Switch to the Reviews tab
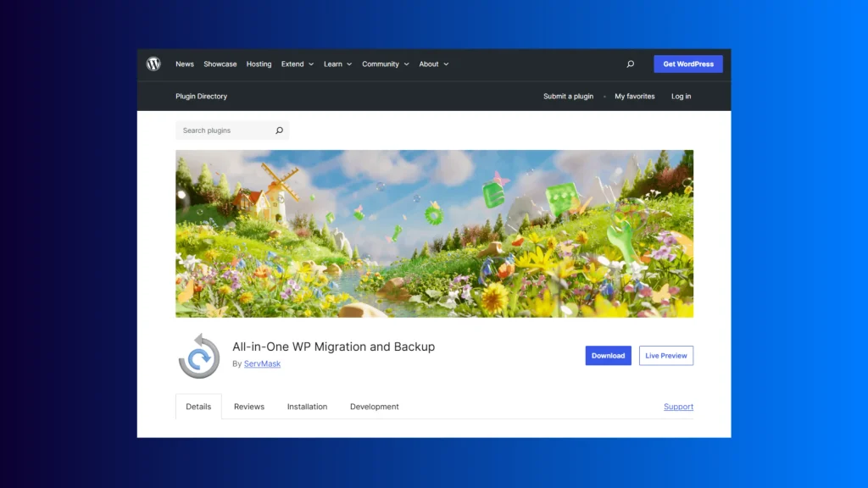The height and width of the screenshot is (488, 868). [249, 407]
